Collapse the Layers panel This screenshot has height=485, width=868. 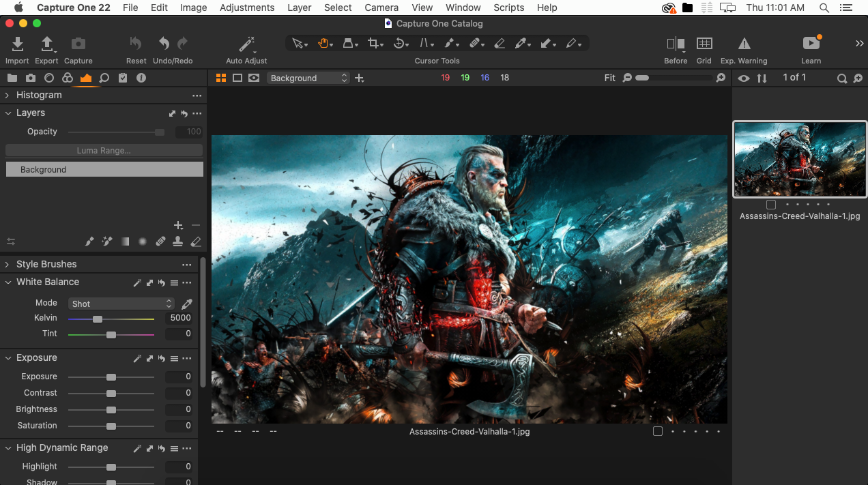(x=8, y=113)
